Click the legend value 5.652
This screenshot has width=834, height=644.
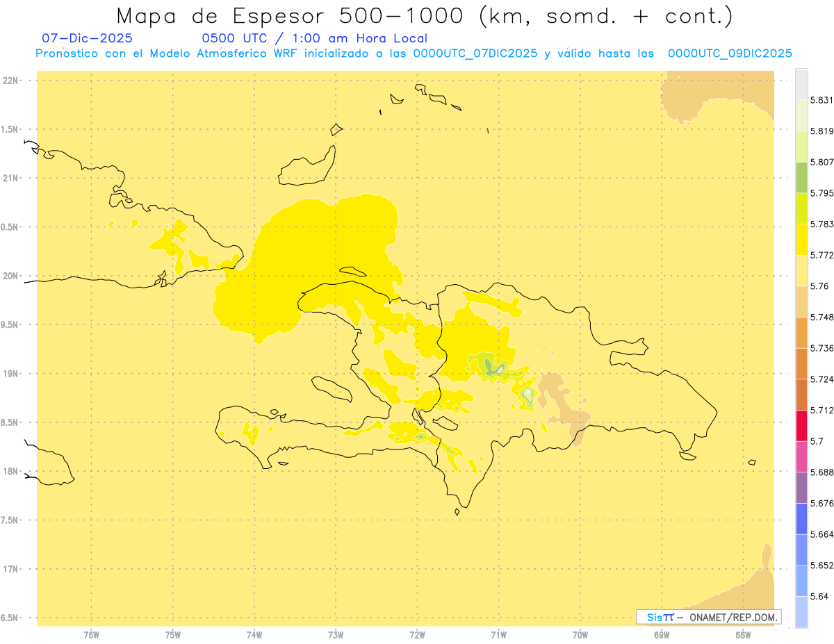click(x=822, y=565)
